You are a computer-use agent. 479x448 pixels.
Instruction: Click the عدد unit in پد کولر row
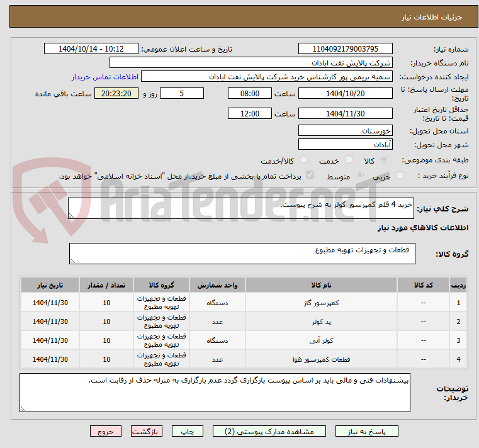coord(217,322)
